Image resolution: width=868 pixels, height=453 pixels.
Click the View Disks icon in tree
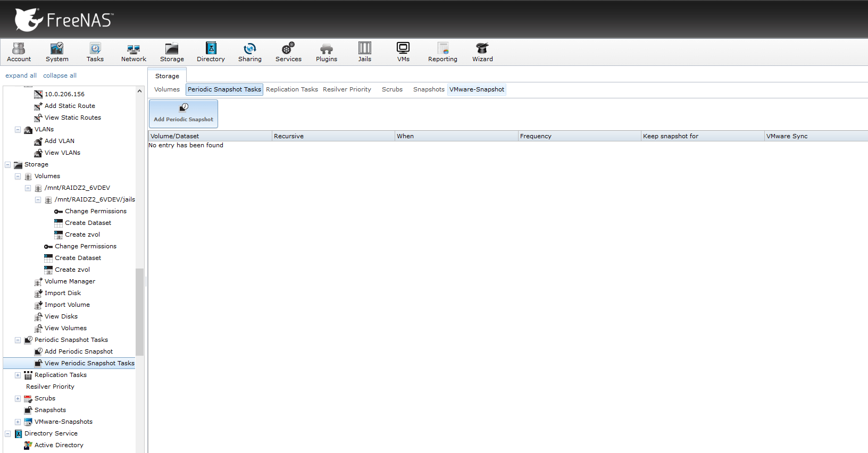tap(38, 316)
